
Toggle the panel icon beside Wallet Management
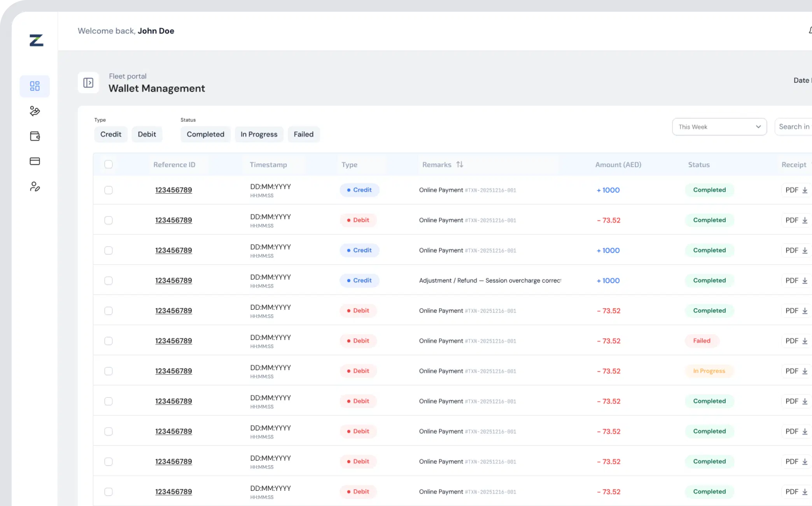coord(88,83)
